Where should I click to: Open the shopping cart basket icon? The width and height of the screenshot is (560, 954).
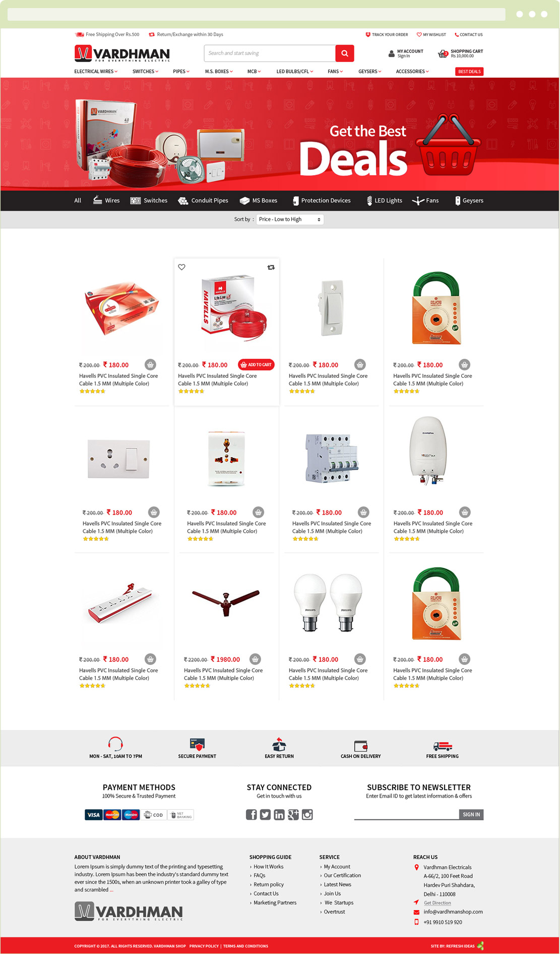point(443,53)
